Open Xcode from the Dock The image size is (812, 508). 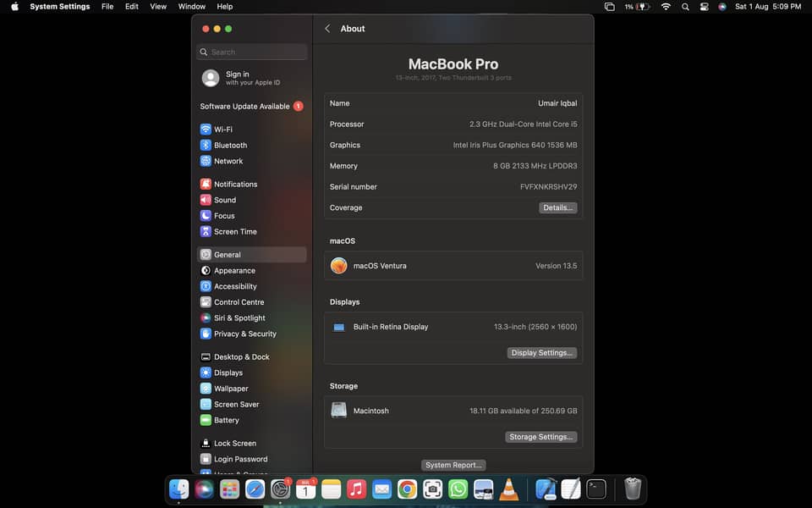pos(546,489)
